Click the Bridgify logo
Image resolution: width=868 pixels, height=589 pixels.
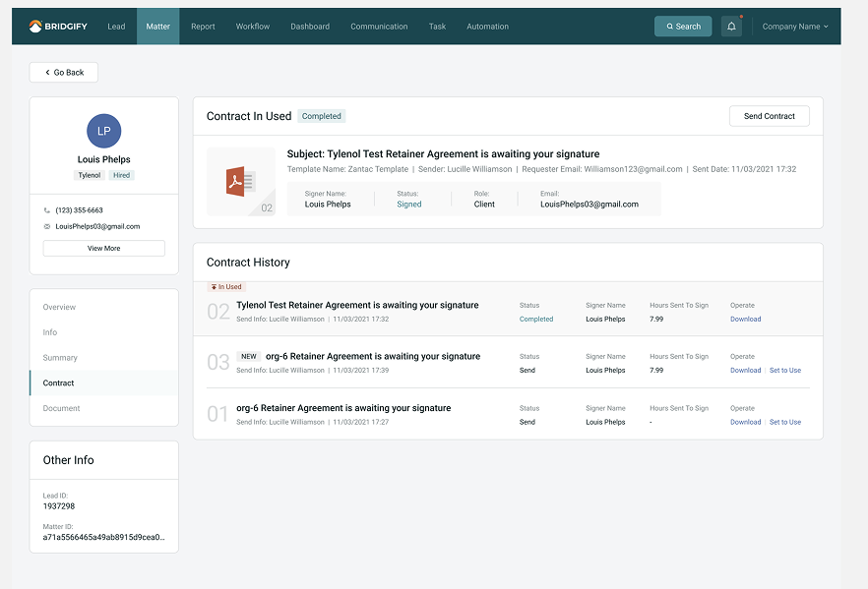coord(58,26)
